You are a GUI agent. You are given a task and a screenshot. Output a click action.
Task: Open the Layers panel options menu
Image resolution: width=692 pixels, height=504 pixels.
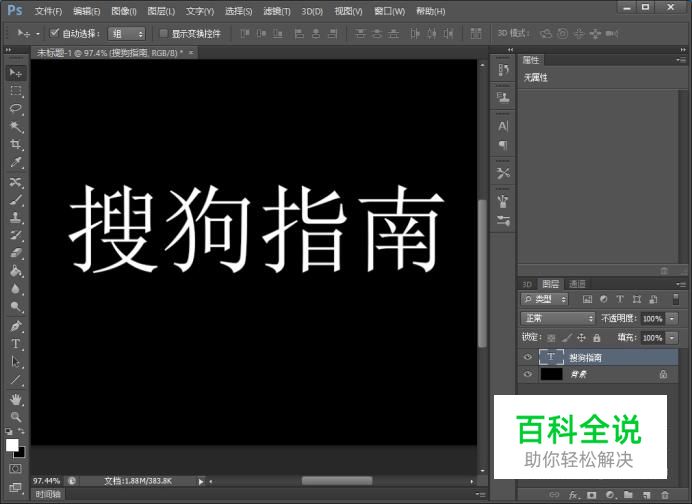coord(681,284)
